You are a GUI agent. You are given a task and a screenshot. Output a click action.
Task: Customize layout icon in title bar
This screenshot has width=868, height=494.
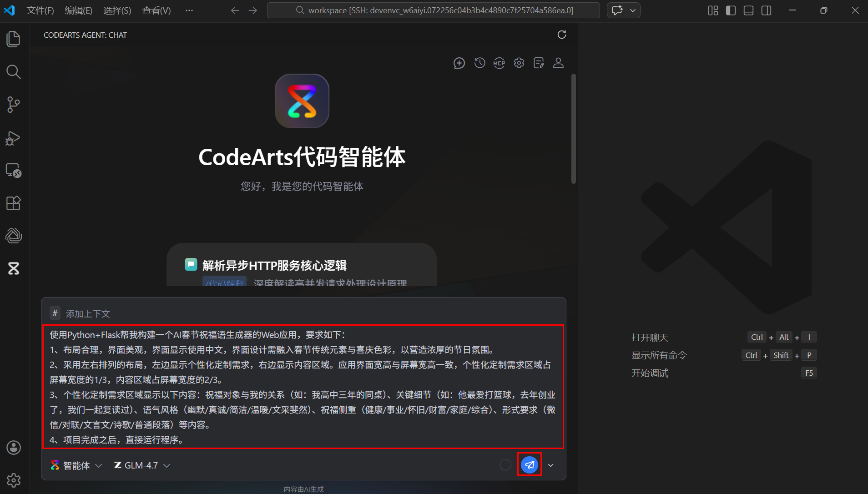tap(713, 10)
